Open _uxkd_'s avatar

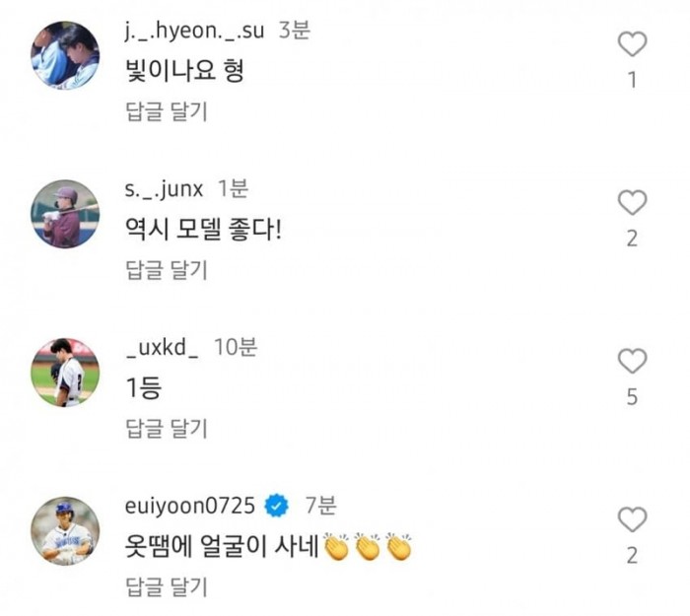click(x=65, y=373)
